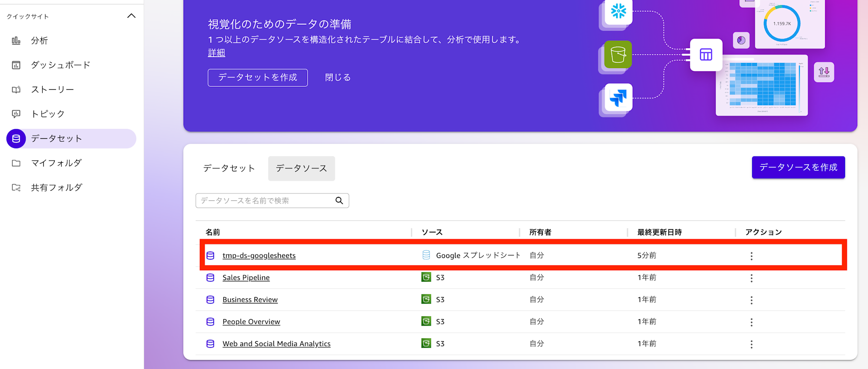Click the トピック chat icon
This screenshot has width=868, height=369.
16,114
